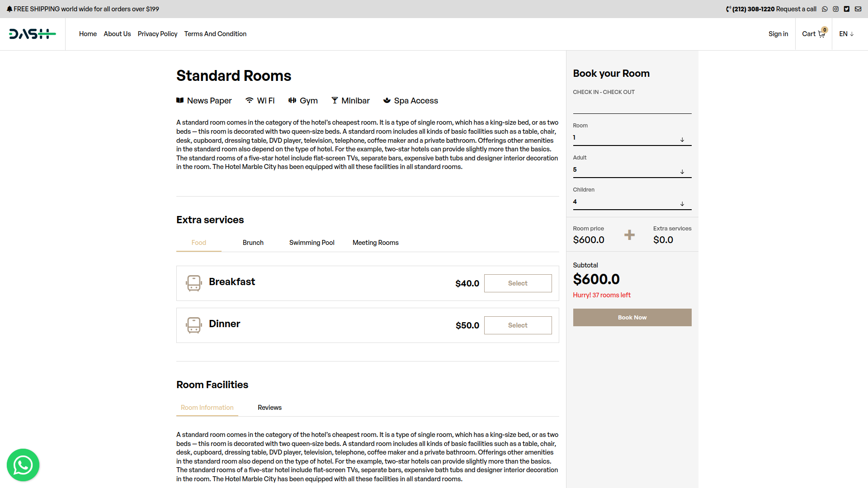Click the WhatsApp icon in top bar
The height and width of the screenshot is (488, 868).
click(x=825, y=9)
